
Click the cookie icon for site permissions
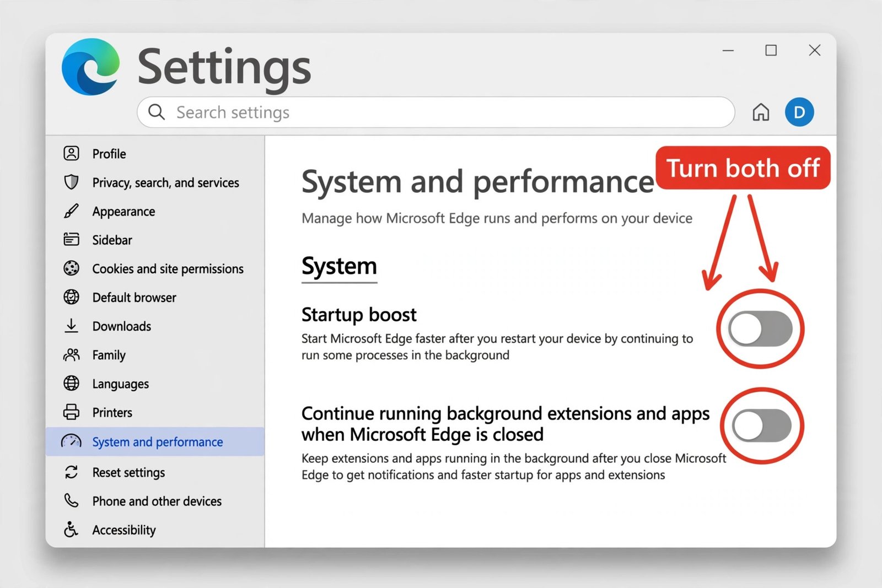coord(71,268)
